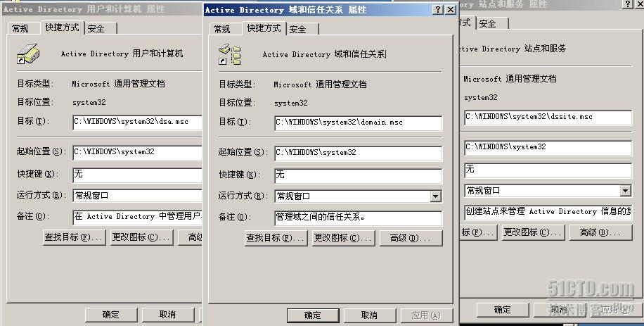Screen dimensions: 644x326
Task: Click help button in Sites and Services title bar
Action: pos(629,4)
